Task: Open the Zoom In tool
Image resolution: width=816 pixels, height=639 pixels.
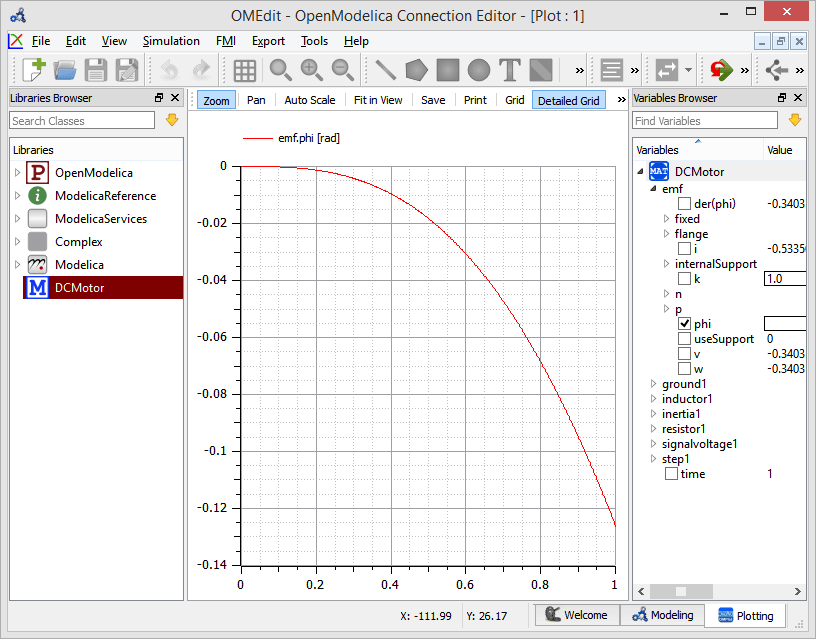Action: click(310, 70)
